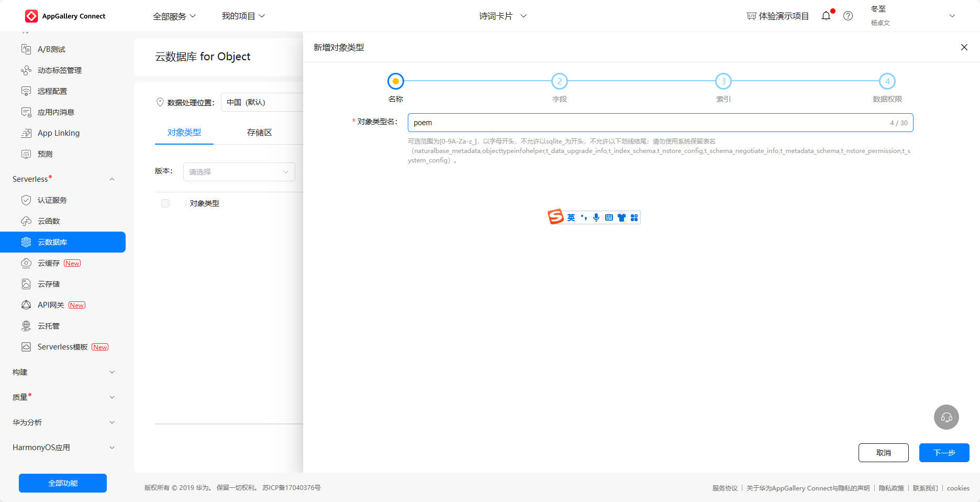
Task: Click the 应用内消息 sidebar icon
Action: 26,112
